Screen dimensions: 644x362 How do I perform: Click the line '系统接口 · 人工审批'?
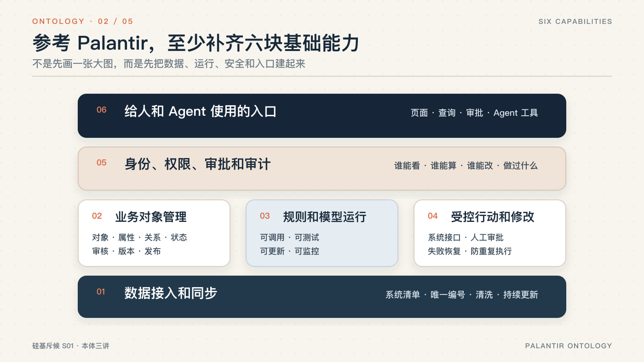[466, 238]
